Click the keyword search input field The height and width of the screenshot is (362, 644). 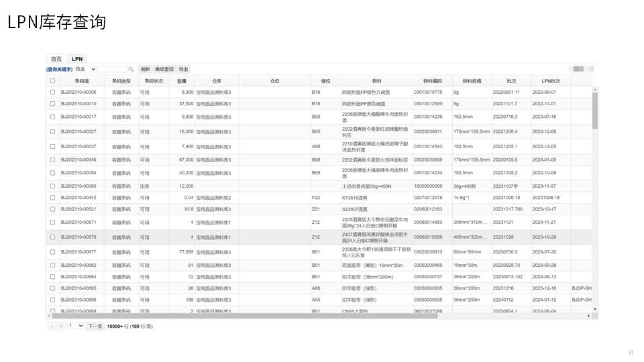click(x=113, y=69)
